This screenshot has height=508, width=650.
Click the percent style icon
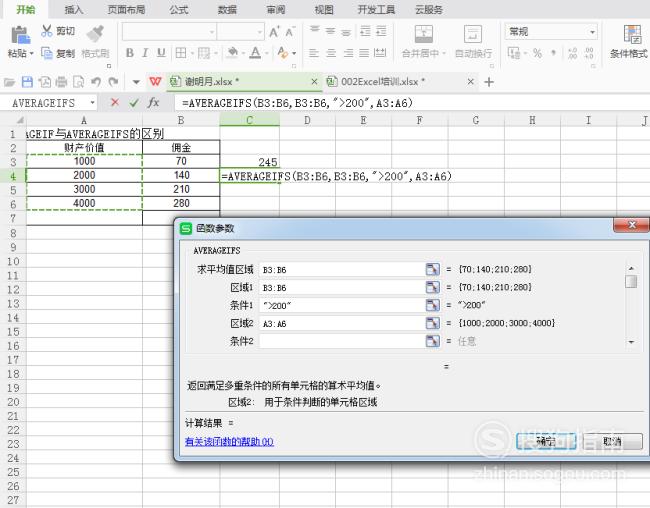[537, 53]
